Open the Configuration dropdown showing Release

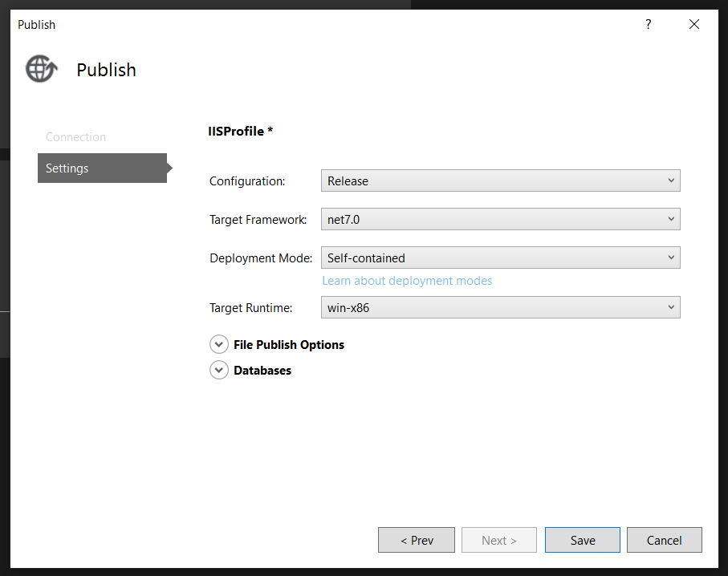click(500, 181)
